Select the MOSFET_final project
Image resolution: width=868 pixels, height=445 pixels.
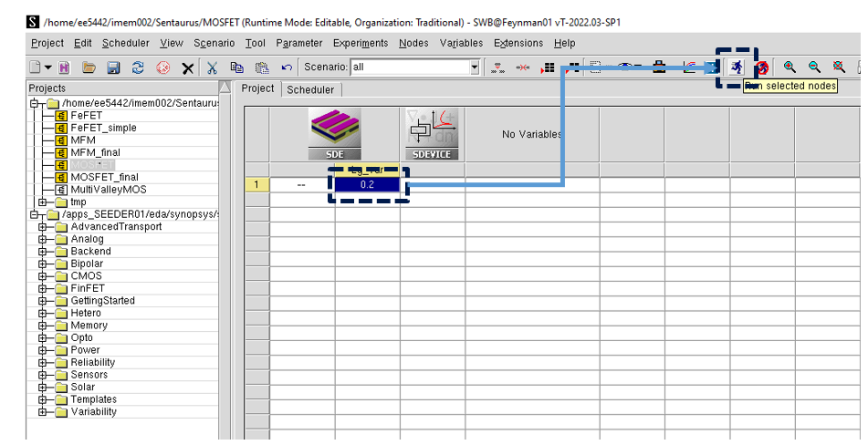(x=104, y=177)
